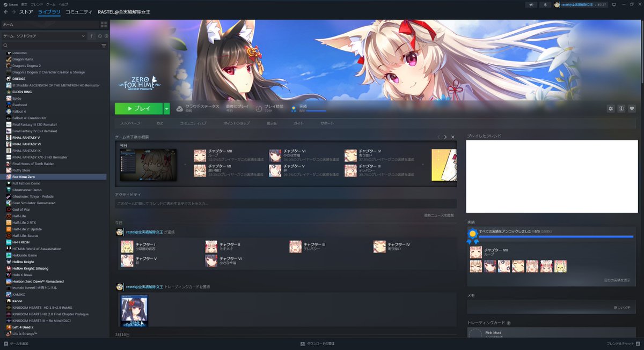Screen dimensions: 644x350
Task: Click the library search field
Action: point(52,46)
